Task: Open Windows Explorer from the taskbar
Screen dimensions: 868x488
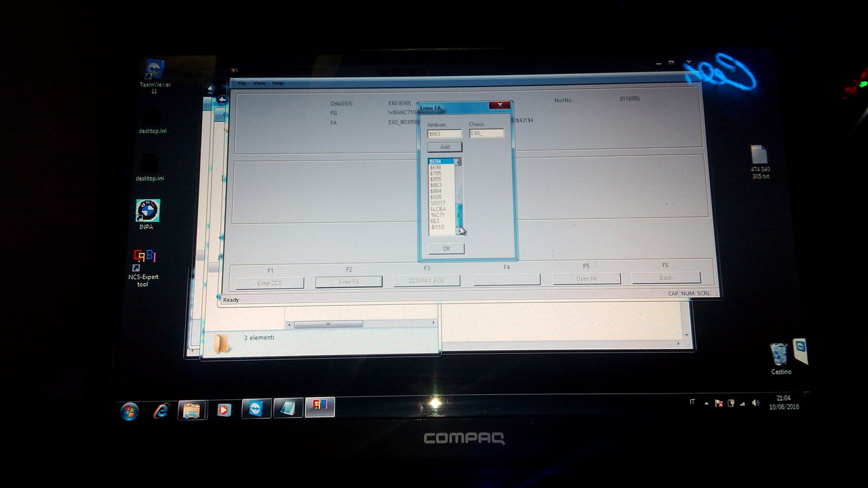Action: pyautogui.click(x=192, y=410)
